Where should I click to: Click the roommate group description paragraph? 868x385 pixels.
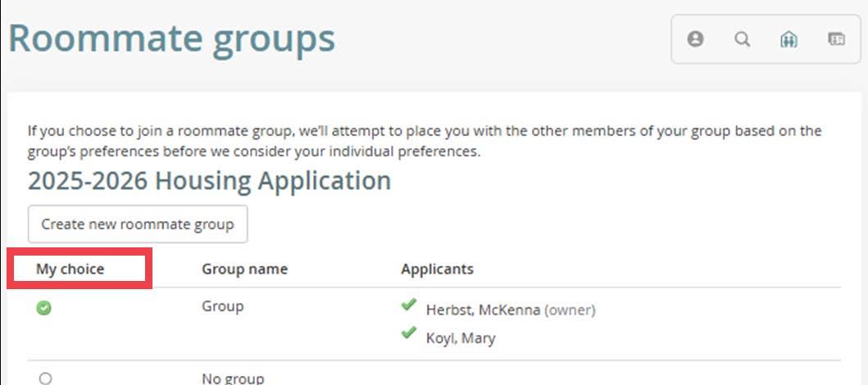[x=425, y=141]
